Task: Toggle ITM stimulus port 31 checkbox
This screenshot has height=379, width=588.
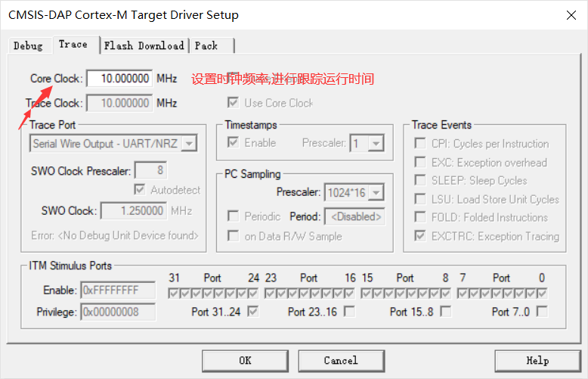Action: [x=173, y=294]
